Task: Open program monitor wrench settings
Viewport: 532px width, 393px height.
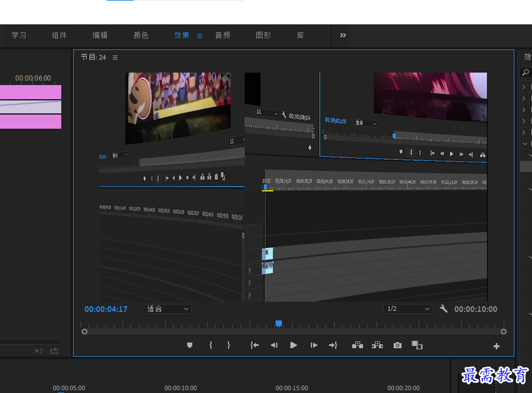Action: 444,309
